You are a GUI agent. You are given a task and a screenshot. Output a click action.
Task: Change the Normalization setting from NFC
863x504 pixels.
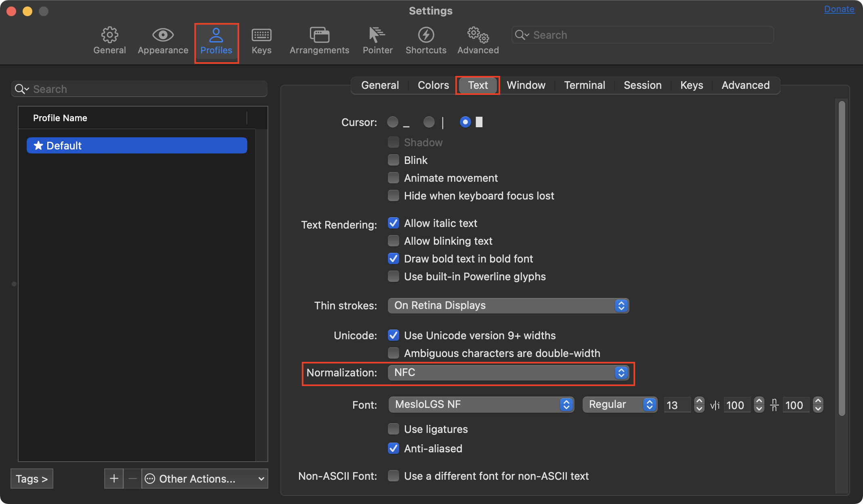point(621,373)
